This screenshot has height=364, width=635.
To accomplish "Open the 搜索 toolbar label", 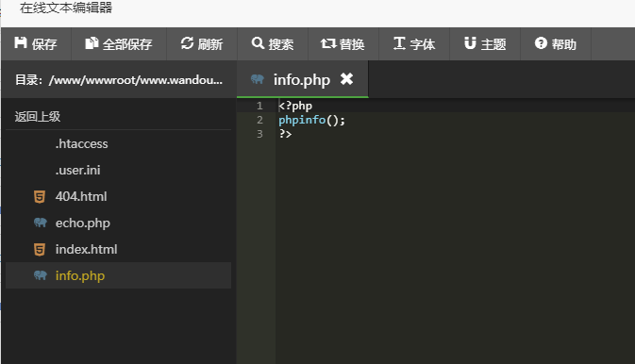I will (281, 44).
